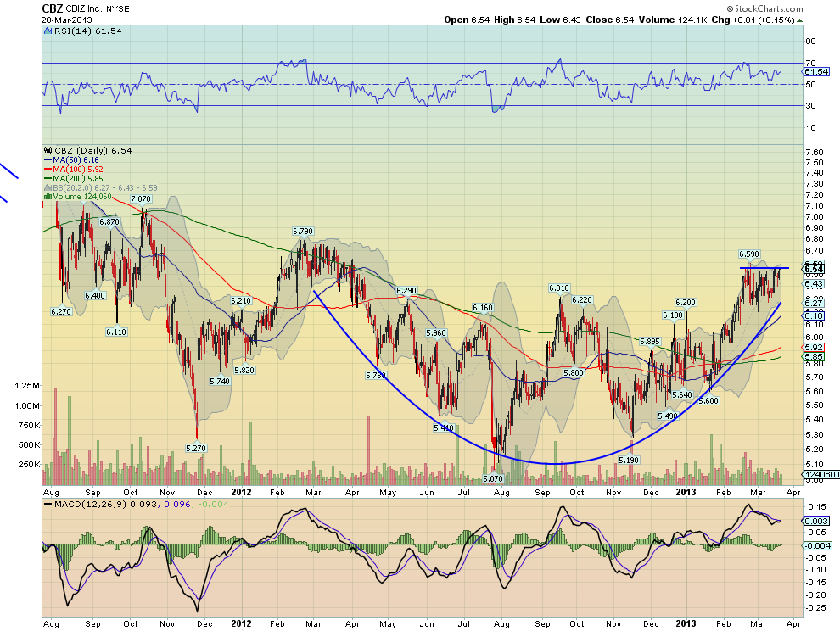
Task: Click the 6.110 low price label
Action: point(116,332)
